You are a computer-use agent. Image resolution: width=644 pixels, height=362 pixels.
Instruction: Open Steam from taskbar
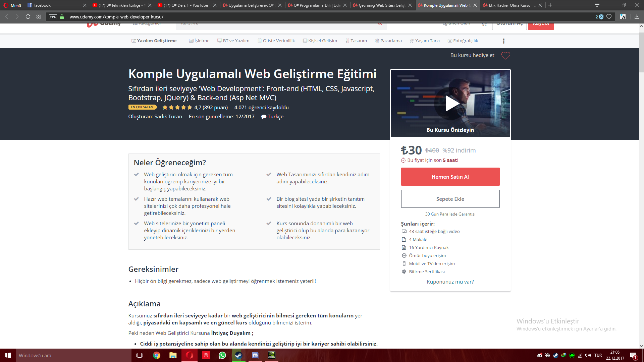[239, 355]
